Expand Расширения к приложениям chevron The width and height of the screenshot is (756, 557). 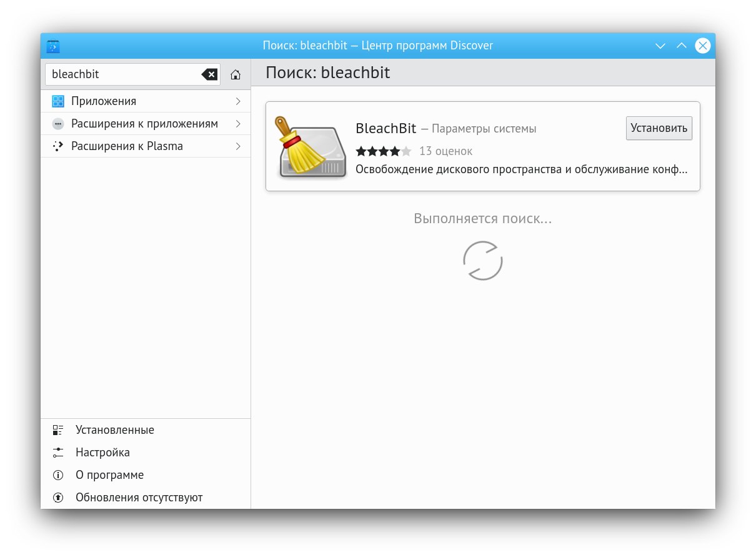click(x=238, y=124)
